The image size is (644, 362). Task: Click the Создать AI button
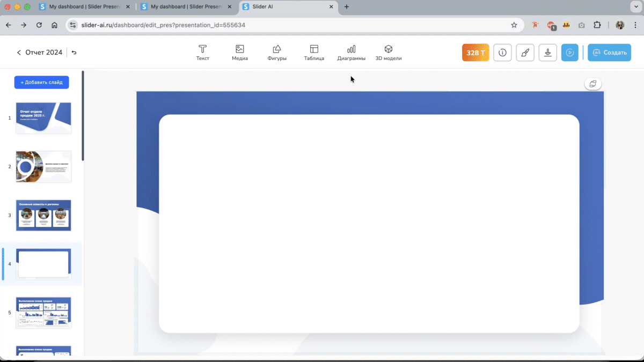[x=610, y=53]
